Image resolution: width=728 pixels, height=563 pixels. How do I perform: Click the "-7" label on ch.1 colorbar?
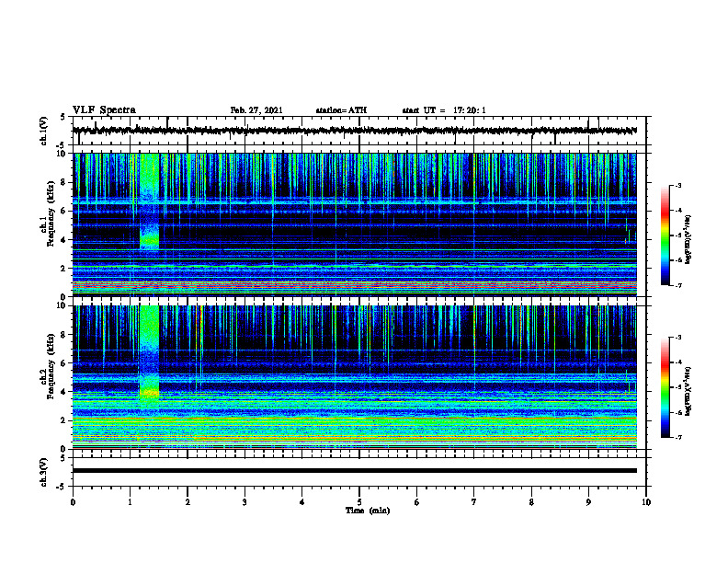[x=677, y=285]
